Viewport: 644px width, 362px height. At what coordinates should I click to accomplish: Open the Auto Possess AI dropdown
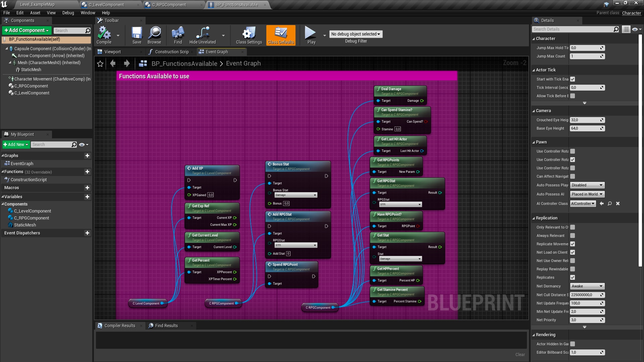pos(587,194)
